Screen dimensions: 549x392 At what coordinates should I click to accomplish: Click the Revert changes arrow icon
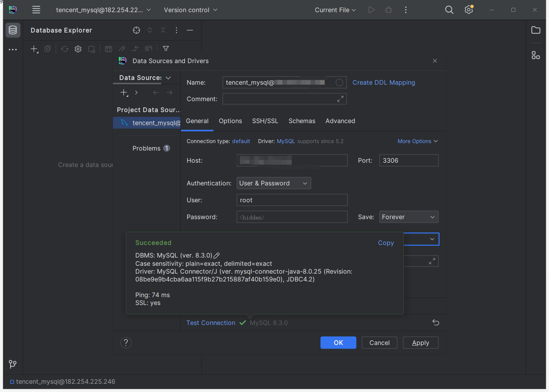(436, 322)
